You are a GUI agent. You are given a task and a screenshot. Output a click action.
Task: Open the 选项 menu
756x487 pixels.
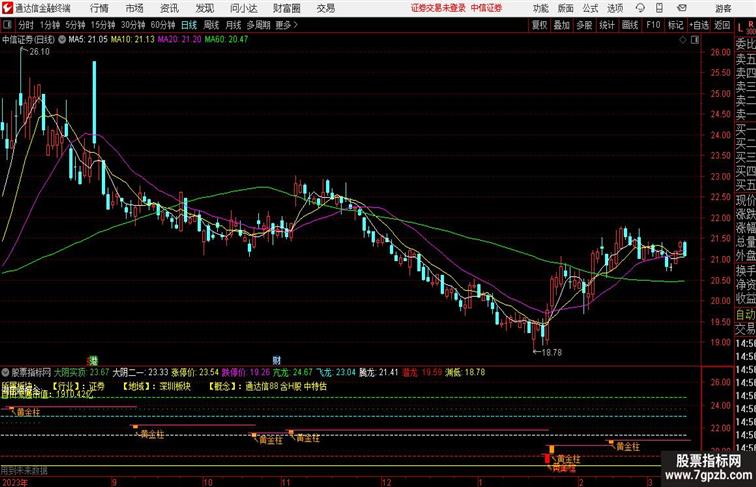point(615,8)
